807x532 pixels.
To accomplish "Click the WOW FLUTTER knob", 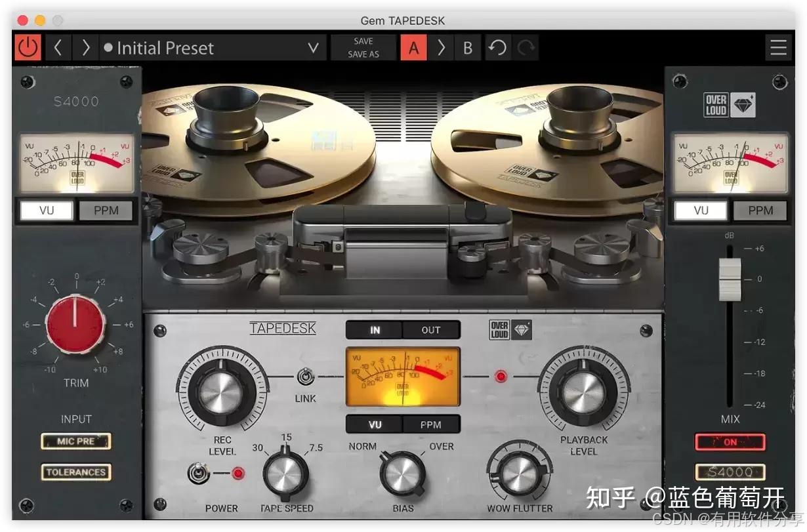I will coord(519,474).
